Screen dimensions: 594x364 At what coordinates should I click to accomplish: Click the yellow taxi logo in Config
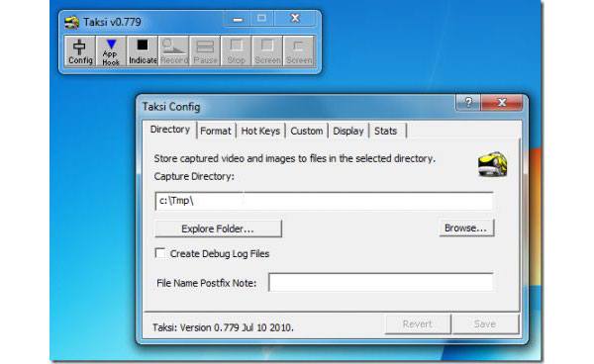tap(492, 164)
